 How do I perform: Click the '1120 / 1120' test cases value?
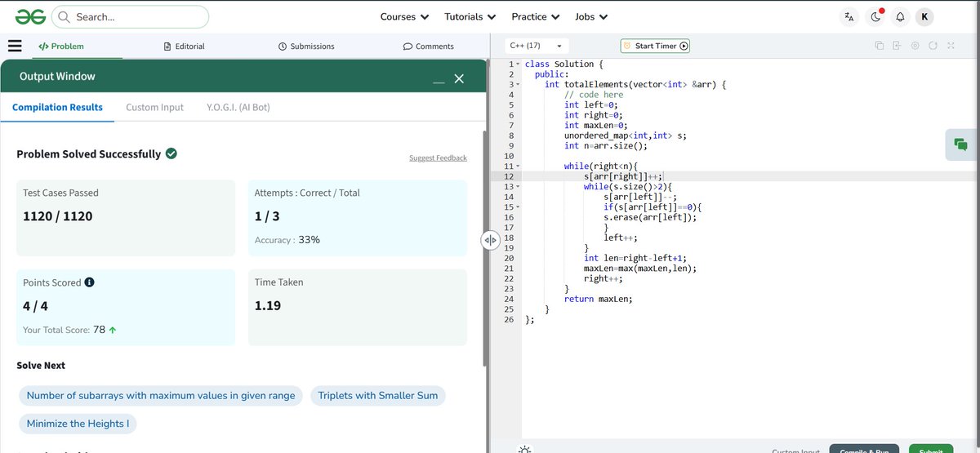pyautogui.click(x=57, y=216)
